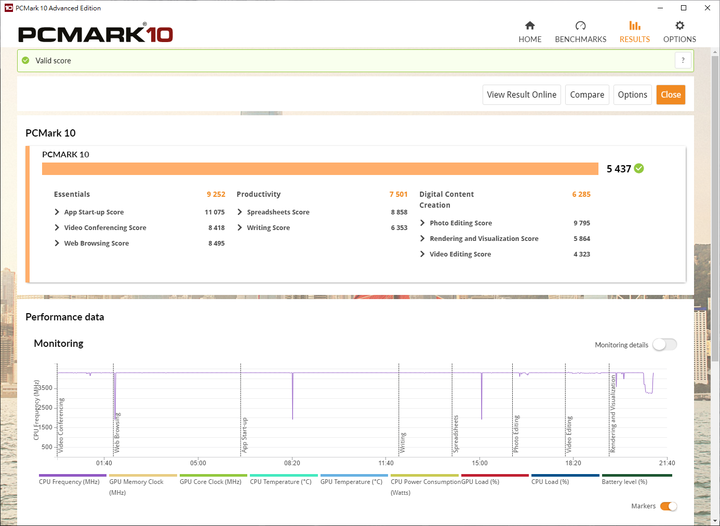The image size is (720, 526).
Task: Click the Performance data heading
Action: 65,317
